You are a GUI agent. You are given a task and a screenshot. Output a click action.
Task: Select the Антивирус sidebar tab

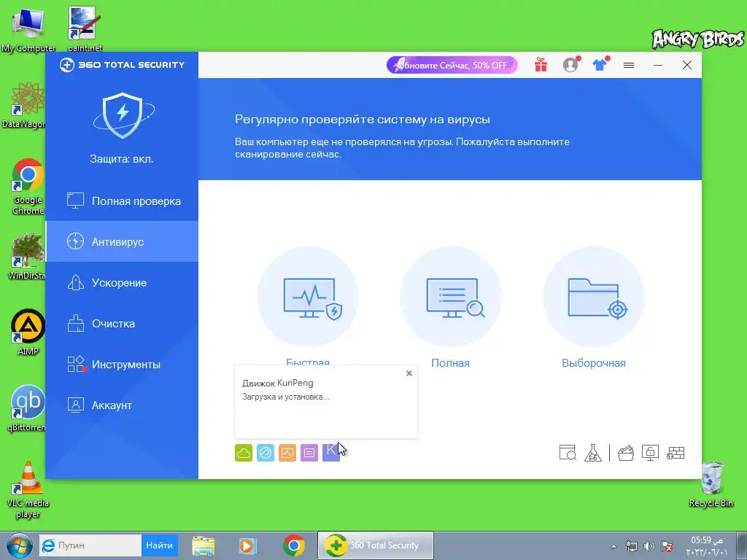click(x=122, y=242)
